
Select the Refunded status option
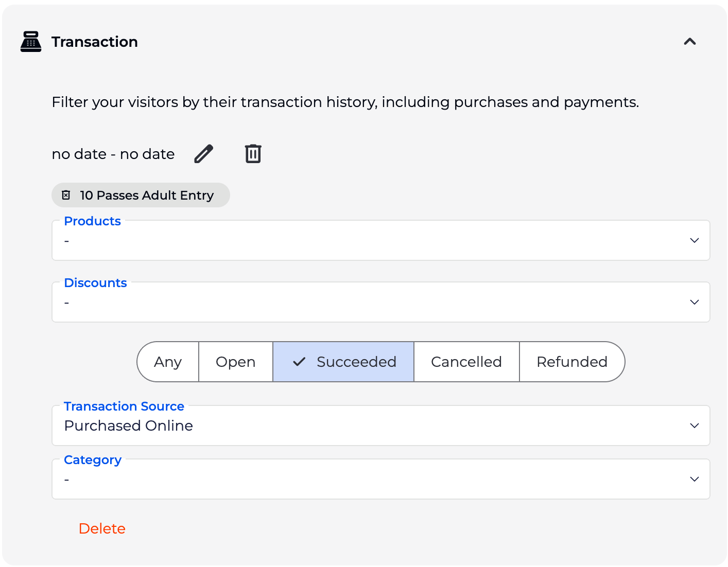tap(571, 362)
